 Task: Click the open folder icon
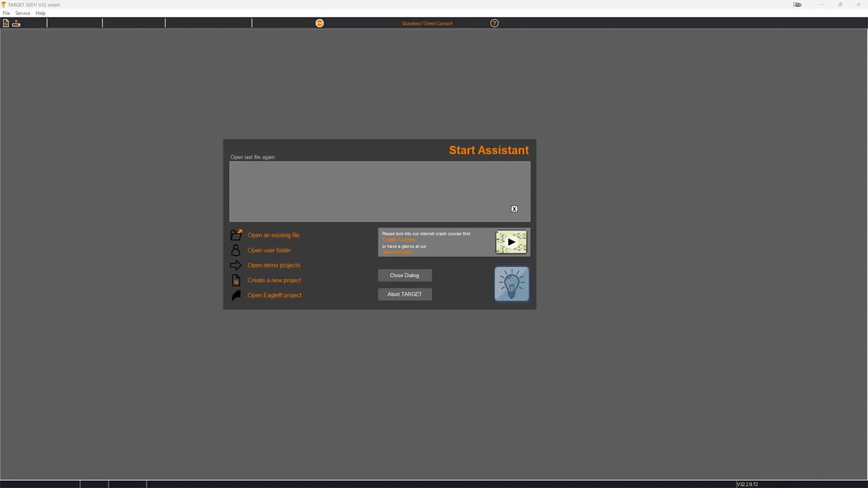point(236,235)
